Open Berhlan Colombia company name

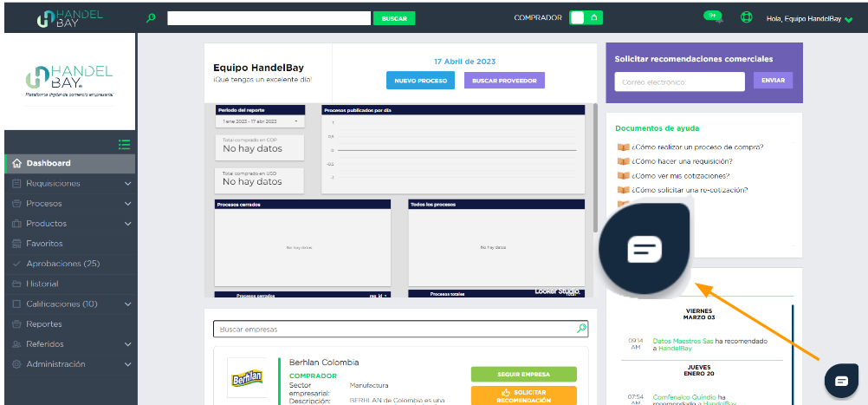[x=324, y=363]
